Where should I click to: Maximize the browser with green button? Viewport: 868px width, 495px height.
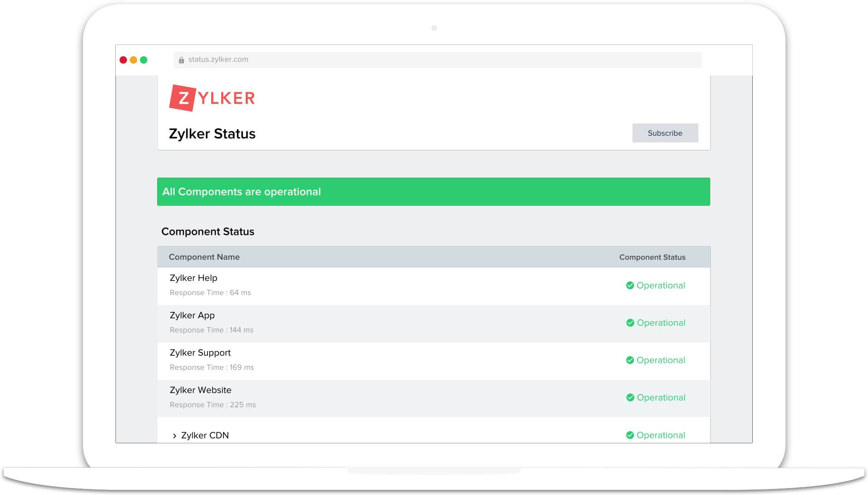click(143, 60)
